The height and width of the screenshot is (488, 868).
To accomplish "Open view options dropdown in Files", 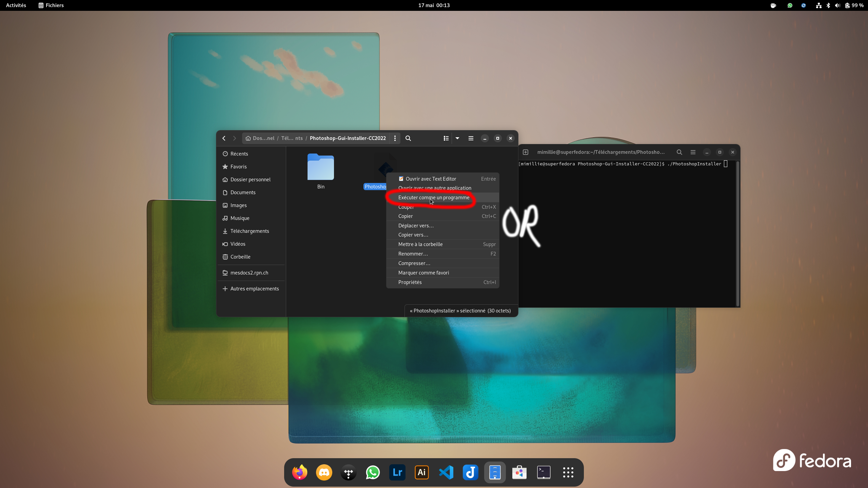I will tap(457, 138).
